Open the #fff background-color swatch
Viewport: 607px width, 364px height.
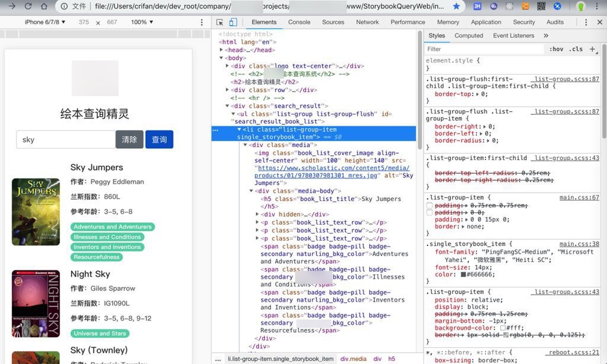[503, 328]
